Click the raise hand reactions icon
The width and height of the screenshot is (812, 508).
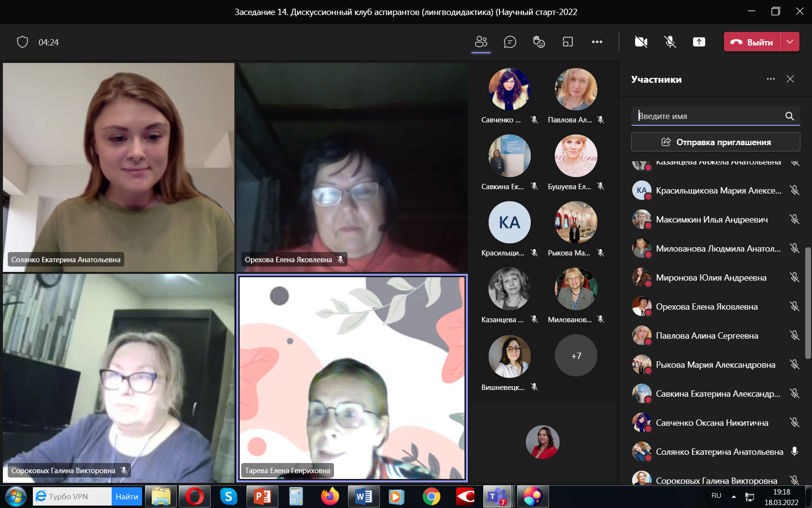pos(539,42)
